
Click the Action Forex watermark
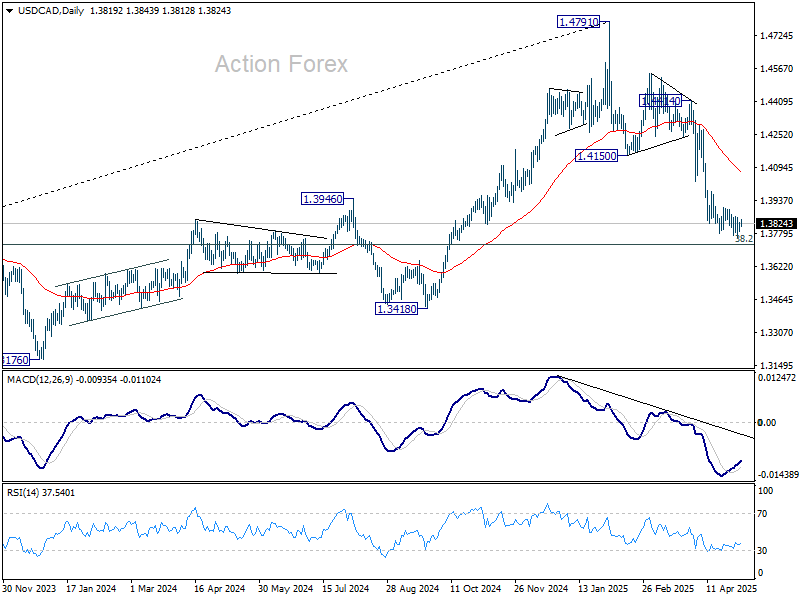coord(281,64)
